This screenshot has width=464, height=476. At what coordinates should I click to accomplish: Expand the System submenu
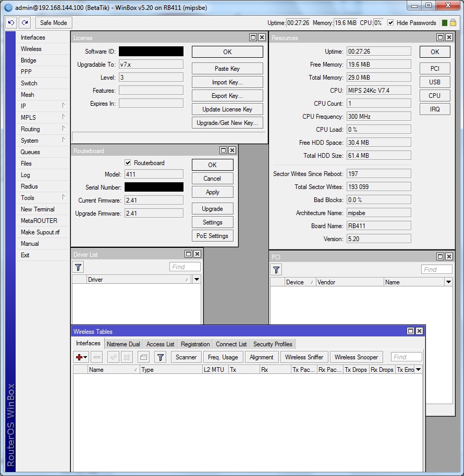[64, 140]
